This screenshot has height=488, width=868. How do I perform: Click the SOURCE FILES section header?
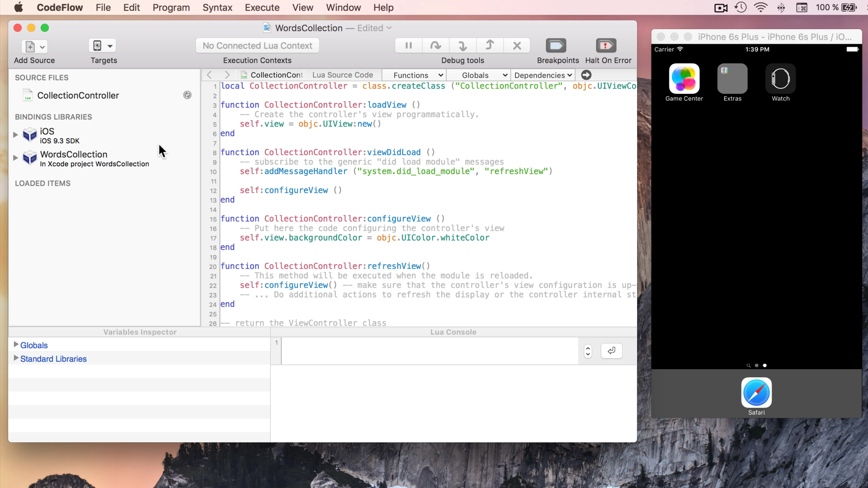click(x=42, y=77)
